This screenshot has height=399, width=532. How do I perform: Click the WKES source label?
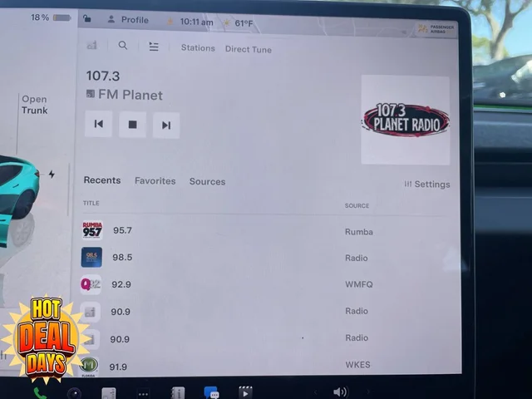click(x=358, y=365)
